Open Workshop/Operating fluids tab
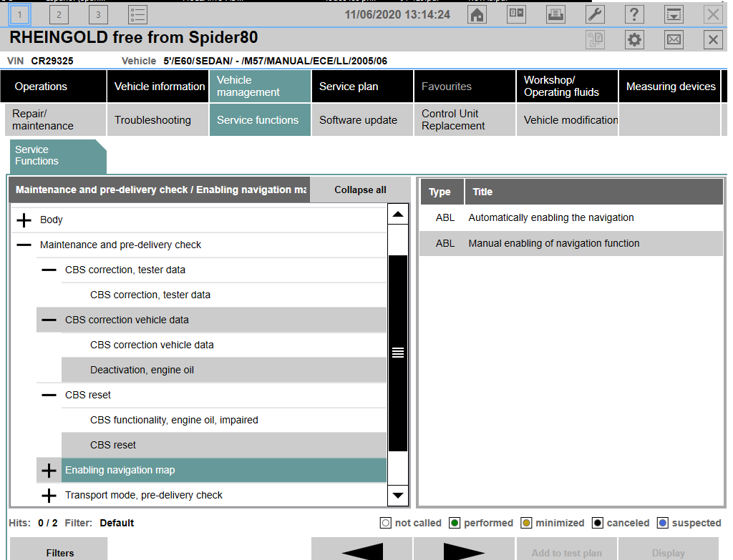The height and width of the screenshot is (560, 733). pyautogui.click(x=567, y=87)
